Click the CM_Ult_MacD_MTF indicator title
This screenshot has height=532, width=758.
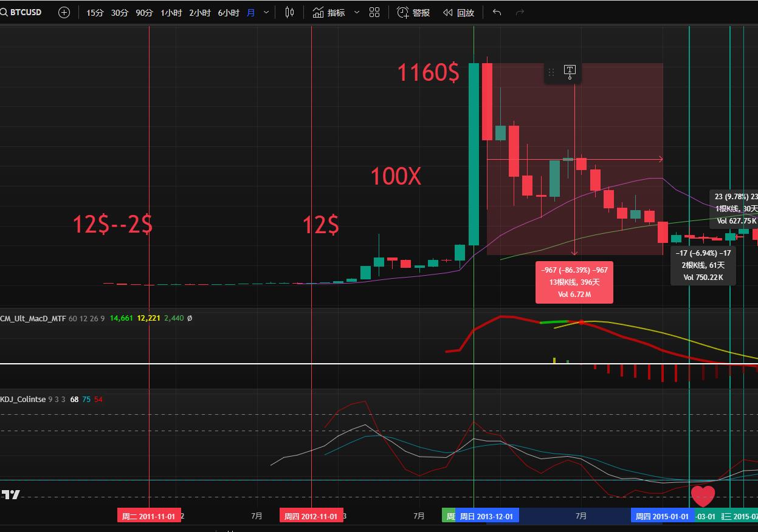point(32,318)
